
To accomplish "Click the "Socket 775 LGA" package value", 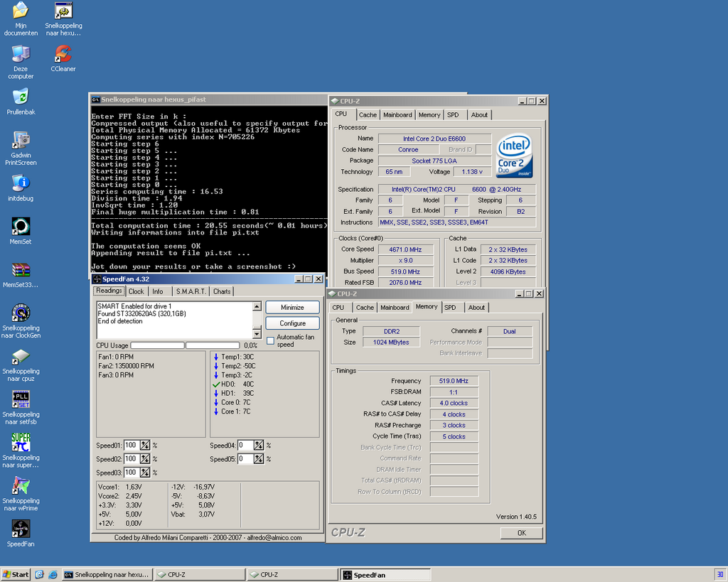I will click(434, 161).
